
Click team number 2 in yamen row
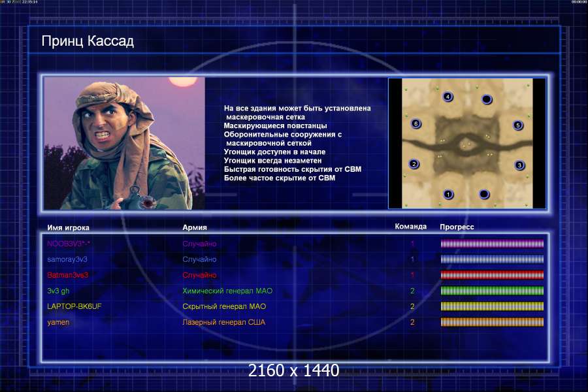click(412, 322)
